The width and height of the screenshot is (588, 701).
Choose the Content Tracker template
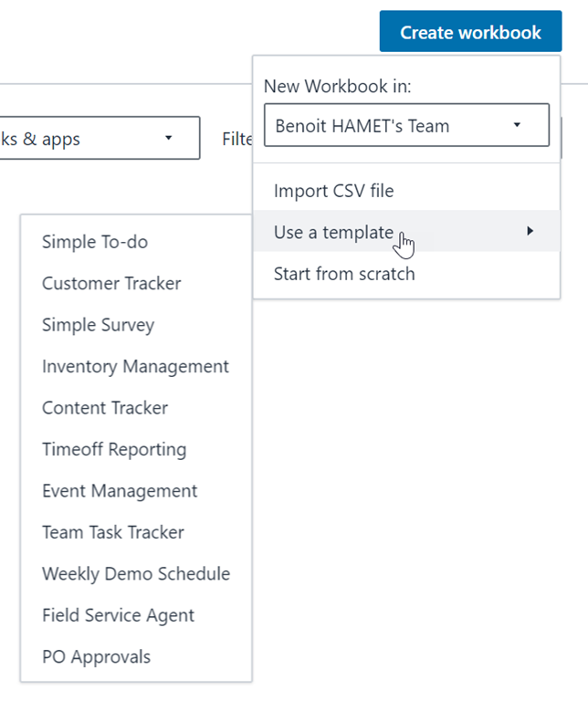point(105,408)
